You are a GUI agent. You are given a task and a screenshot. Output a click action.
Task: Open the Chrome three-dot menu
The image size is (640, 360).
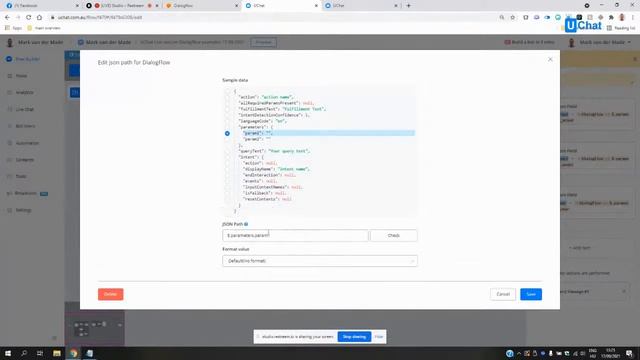click(633, 18)
